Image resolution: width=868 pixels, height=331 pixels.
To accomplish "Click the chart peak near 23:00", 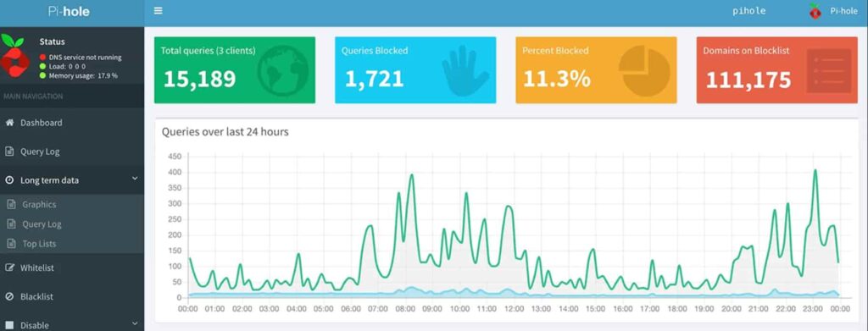I will point(815,171).
